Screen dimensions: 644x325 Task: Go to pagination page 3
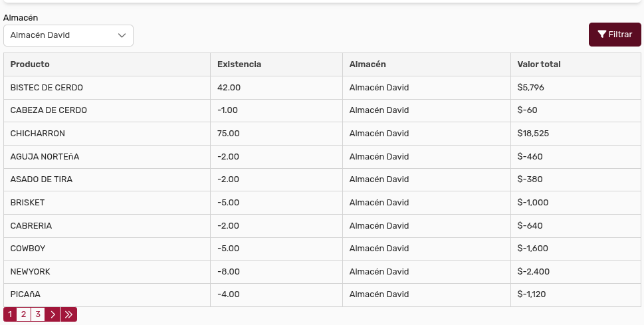pos(38,314)
